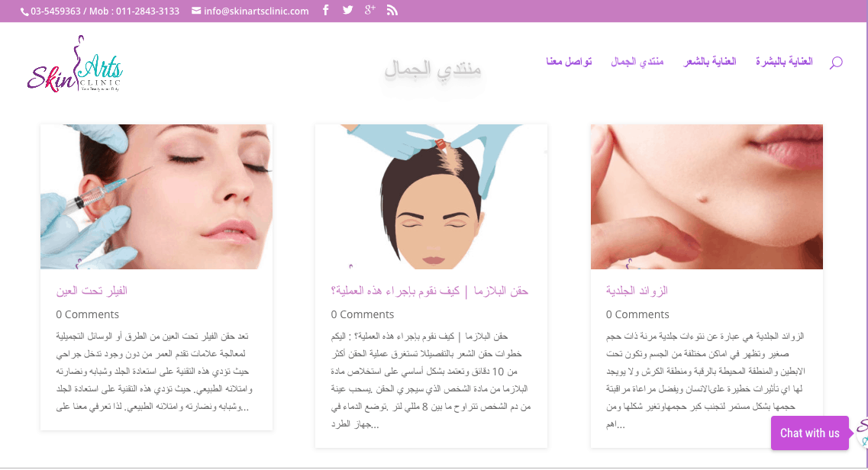868x470 pixels.
Task: Open the RSS feed icon
Action: [392, 10]
